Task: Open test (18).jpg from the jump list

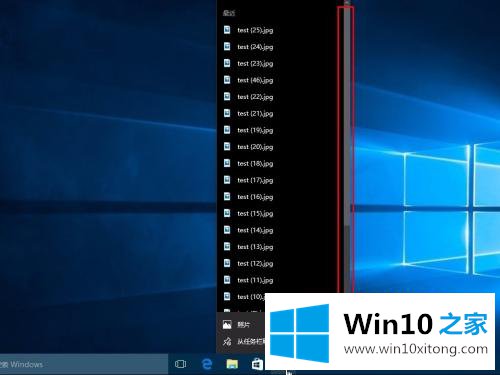Action: click(x=280, y=164)
